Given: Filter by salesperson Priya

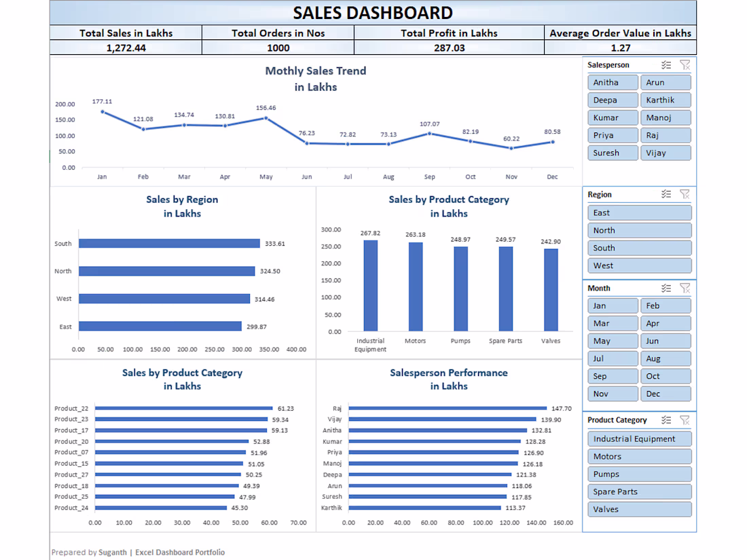Looking at the screenshot, I should pyautogui.click(x=613, y=135).
